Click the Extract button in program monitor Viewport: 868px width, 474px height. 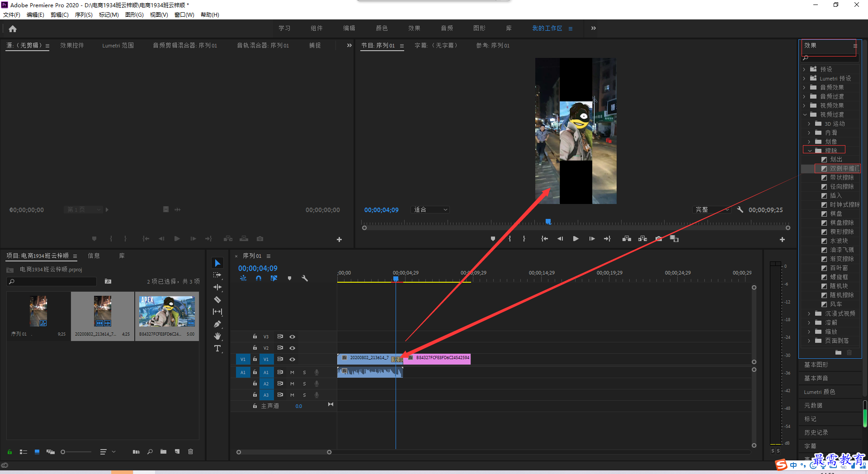(x=642, y=239)
